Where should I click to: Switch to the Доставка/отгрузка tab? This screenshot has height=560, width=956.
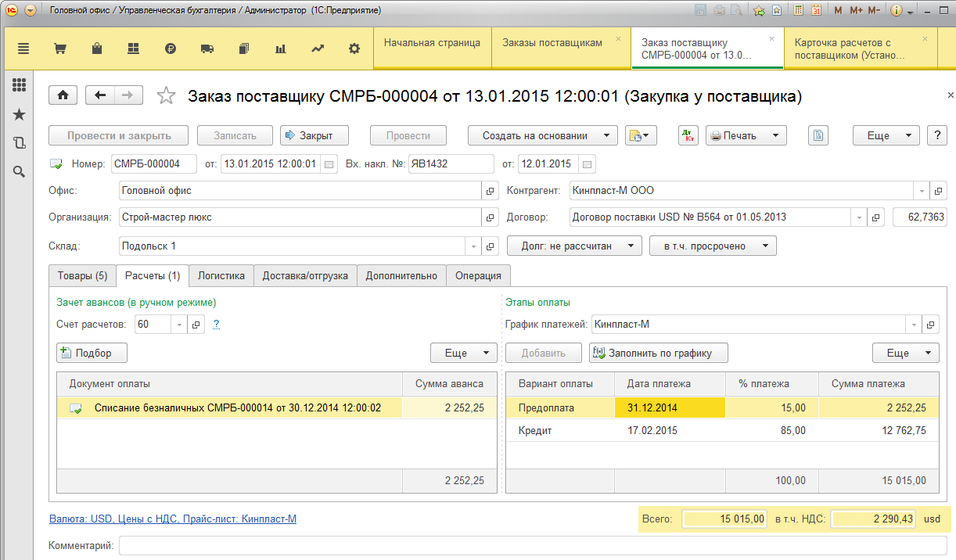[306, 275]
